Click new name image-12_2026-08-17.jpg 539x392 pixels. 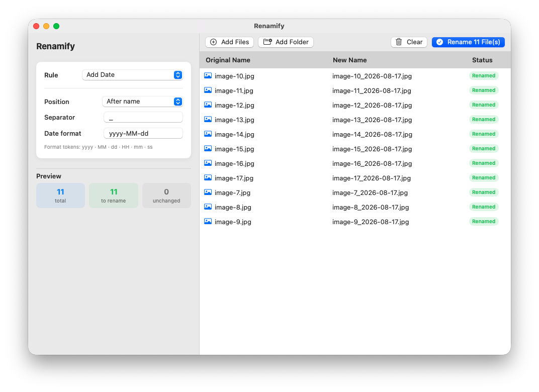pos(372,105)
